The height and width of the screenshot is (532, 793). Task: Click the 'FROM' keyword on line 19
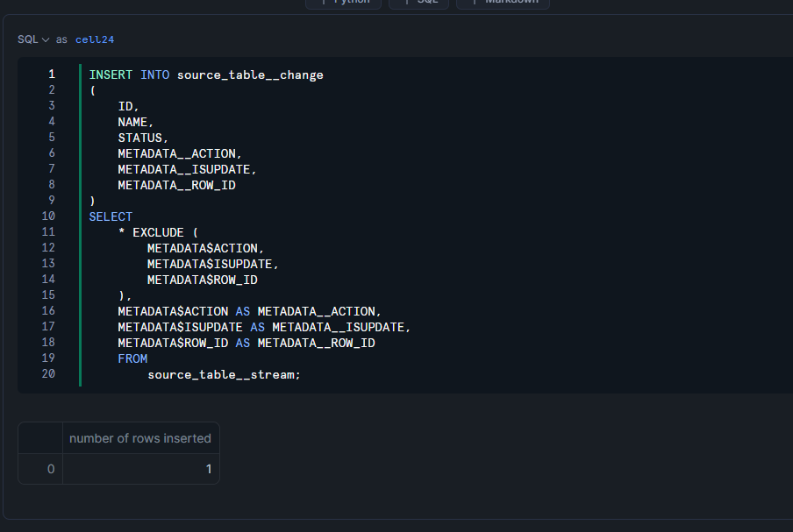click(x=132, y=358)
